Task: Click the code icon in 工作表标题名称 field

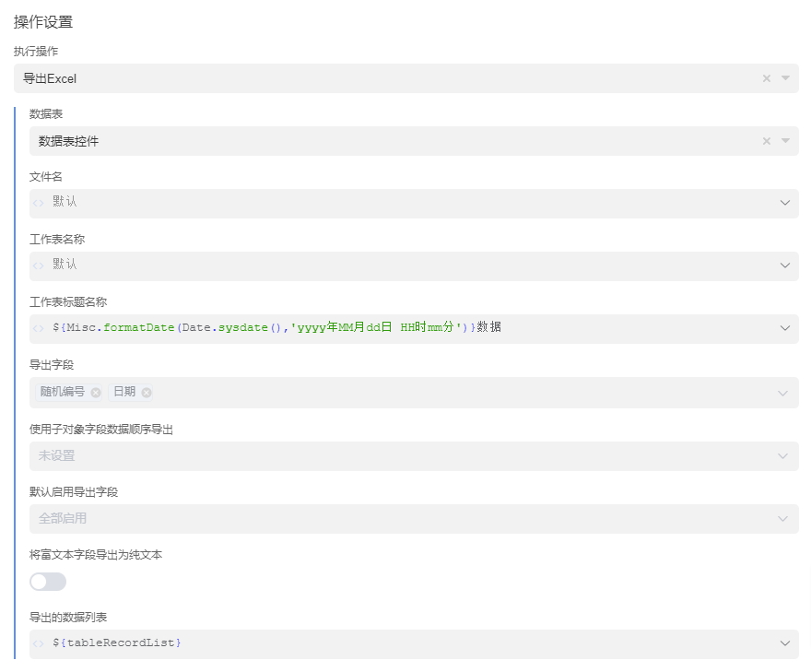Action: click(x=39, y=328)
